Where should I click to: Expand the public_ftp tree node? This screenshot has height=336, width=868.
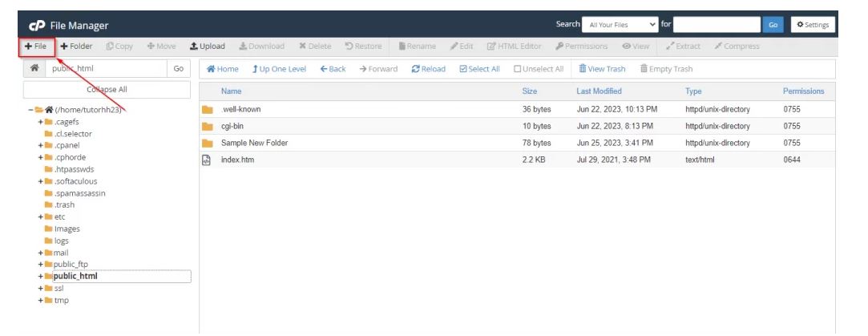click(x=40, y=265)
